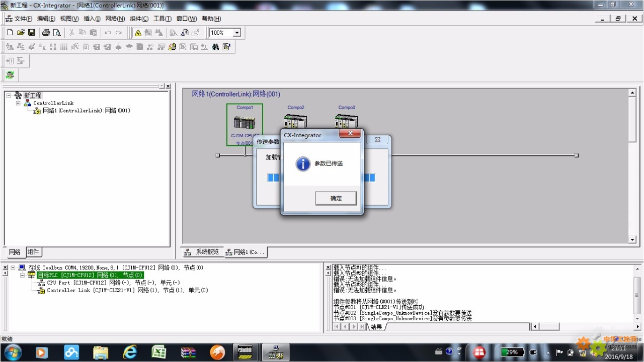Image resolution: width=644 pixels, height=362 pixels.
Task: Click the Paste clipboard icon
Action: 93,33
